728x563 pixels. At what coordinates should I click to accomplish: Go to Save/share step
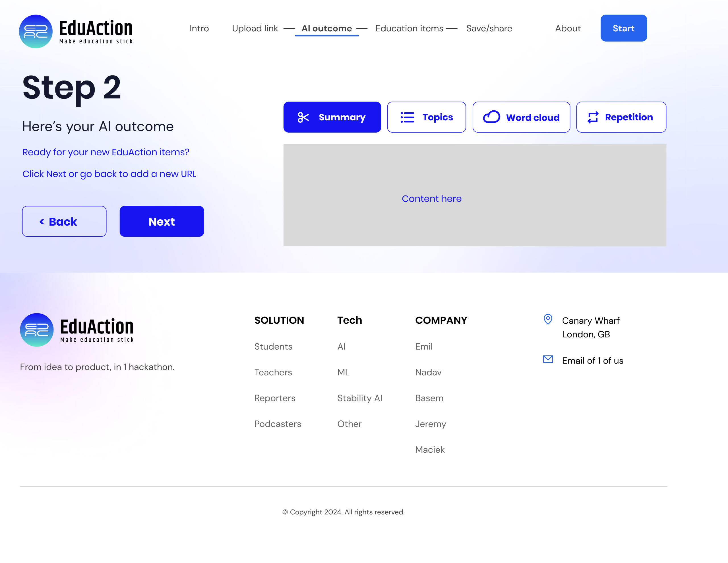[x=489, y=28]
